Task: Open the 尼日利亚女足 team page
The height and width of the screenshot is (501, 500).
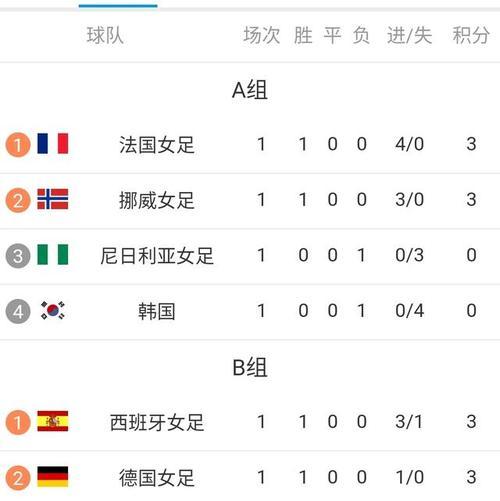Action: 157,256
